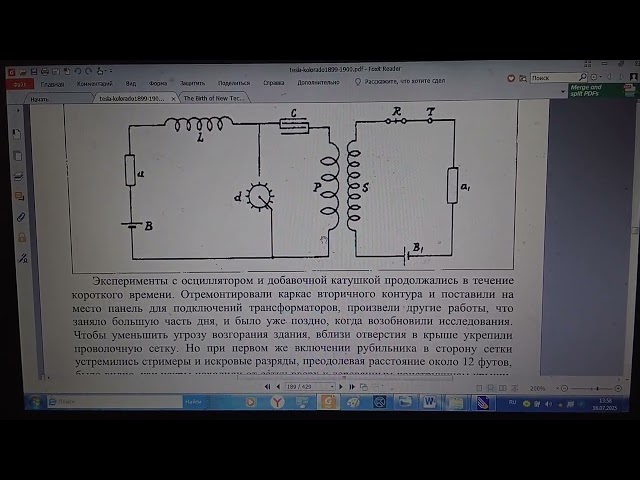Click the Найти button in taskbar
The width and height of the screenshot is (640, 480).
pyautogui.click(x=193, y=402)
